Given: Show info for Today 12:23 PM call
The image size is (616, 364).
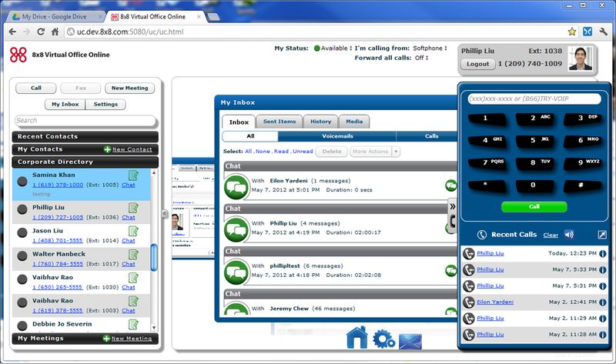Looking at the screenshot, I should tap(602, 254).
